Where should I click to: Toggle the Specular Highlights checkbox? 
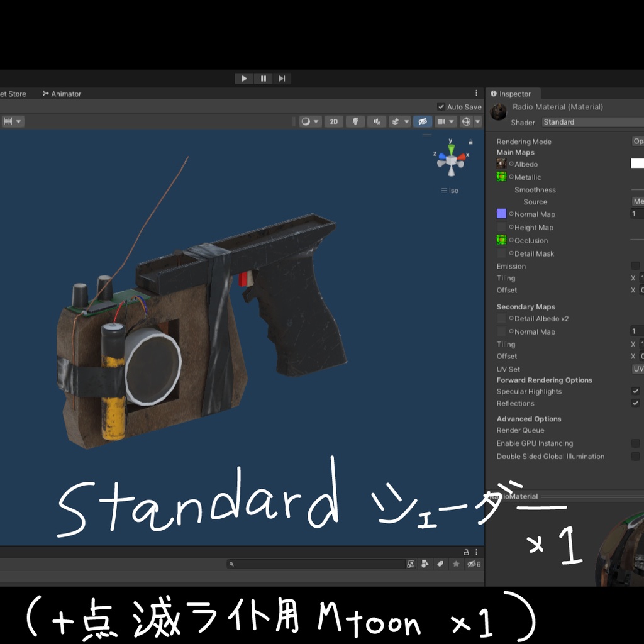(x=635, y=391)
